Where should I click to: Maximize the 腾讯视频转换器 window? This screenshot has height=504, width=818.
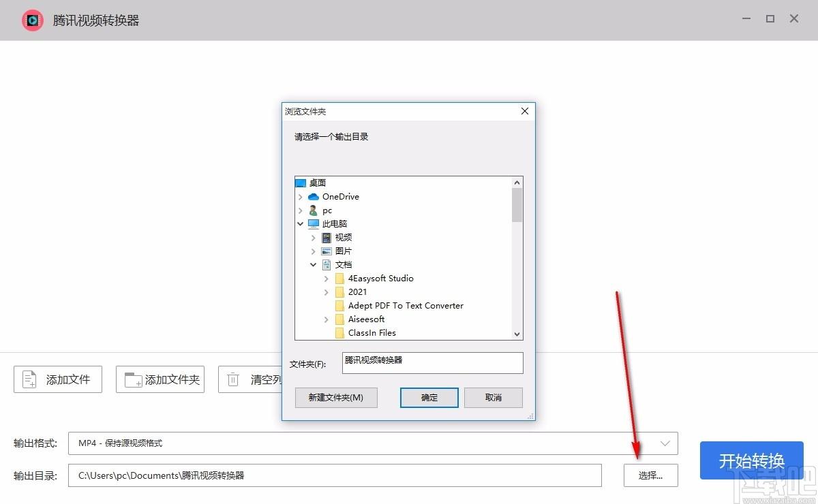click(770, 19)
